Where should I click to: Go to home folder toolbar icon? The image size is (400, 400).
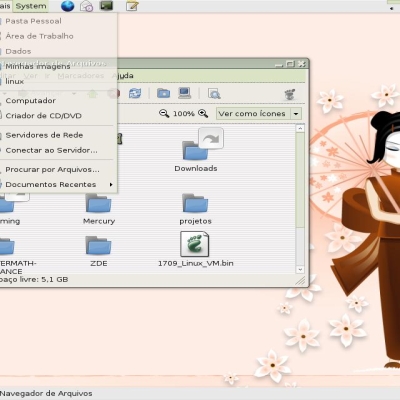pyautogui.click(x=163, y=93)
